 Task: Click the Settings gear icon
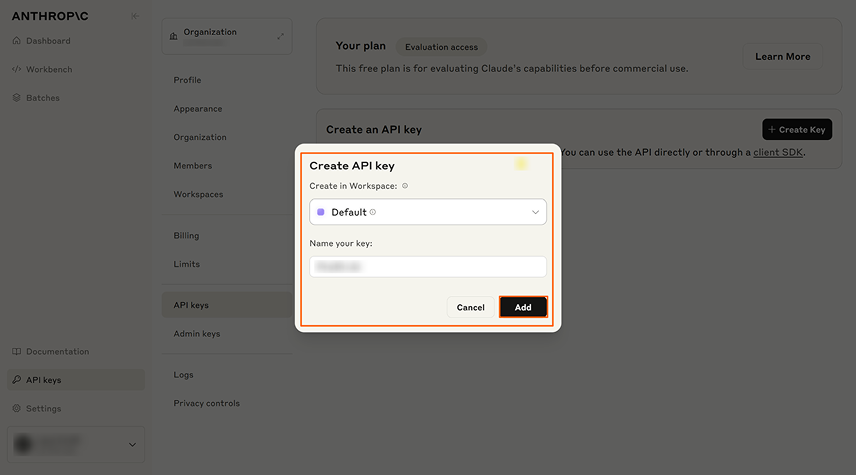[x=16, y=408]
